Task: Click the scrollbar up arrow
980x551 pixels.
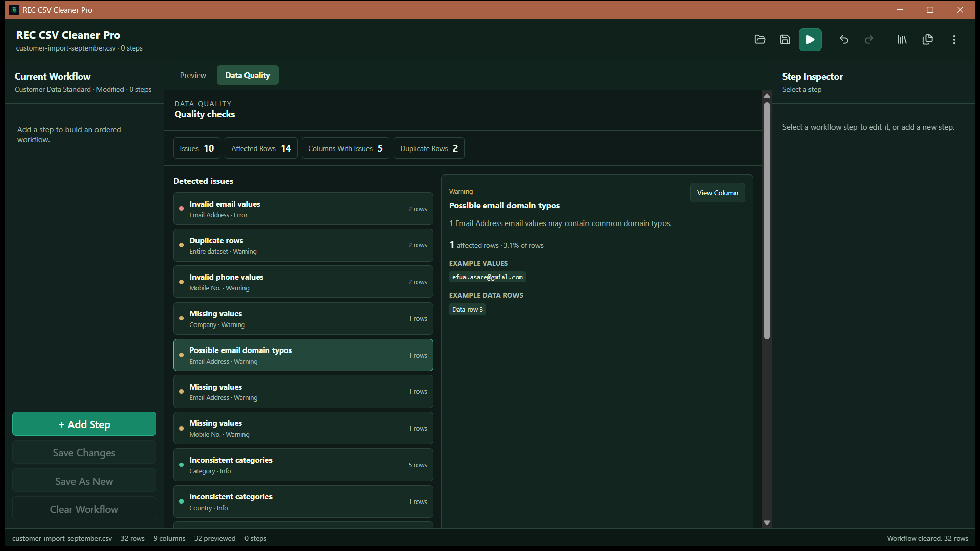Action: [767, 96]
